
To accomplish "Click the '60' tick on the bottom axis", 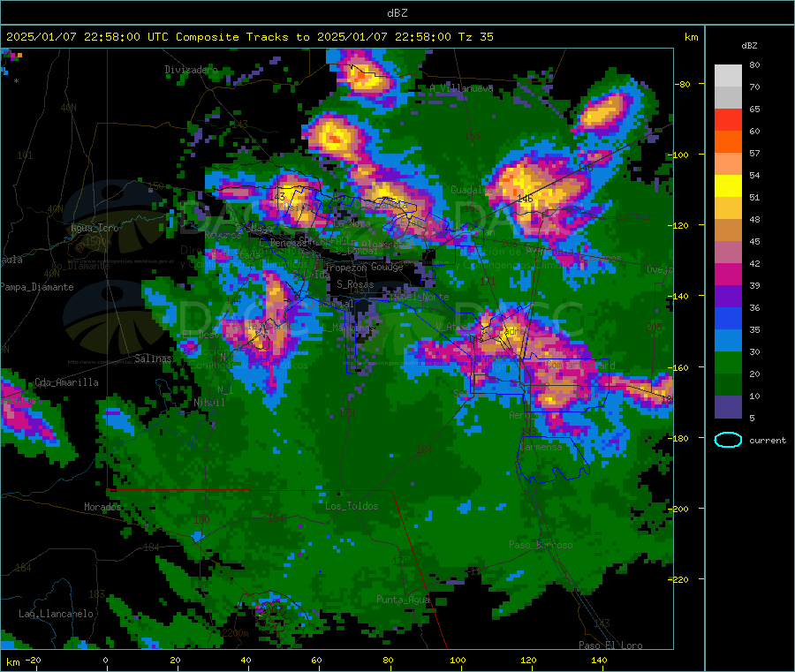I will coord(316,660).
